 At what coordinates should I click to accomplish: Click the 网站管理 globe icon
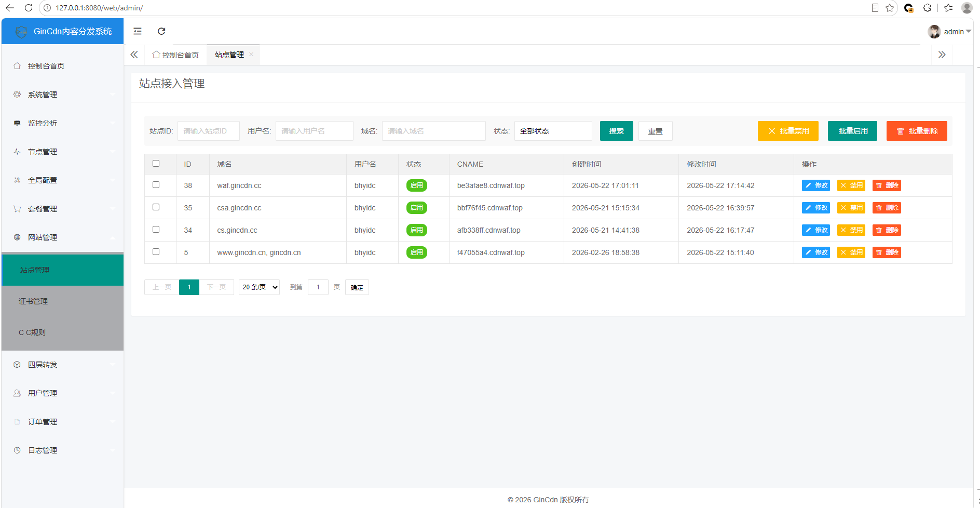(17, 237)
